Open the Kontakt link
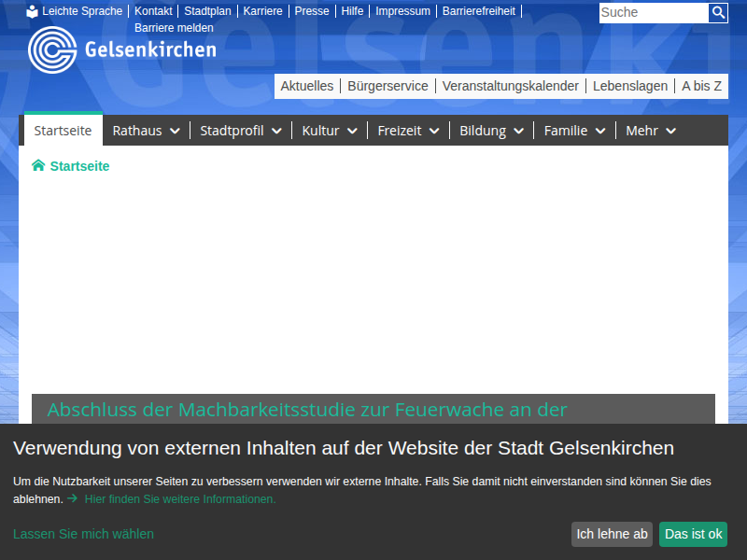Screen dimensions: 747x560 coord(153,11)
